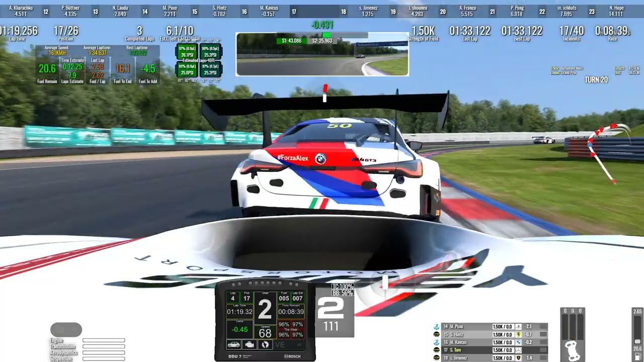This screenshot has height=362, width=644.
Task: Click the -0.45 delta on DDU dash
Action: (x=239, y=330)
